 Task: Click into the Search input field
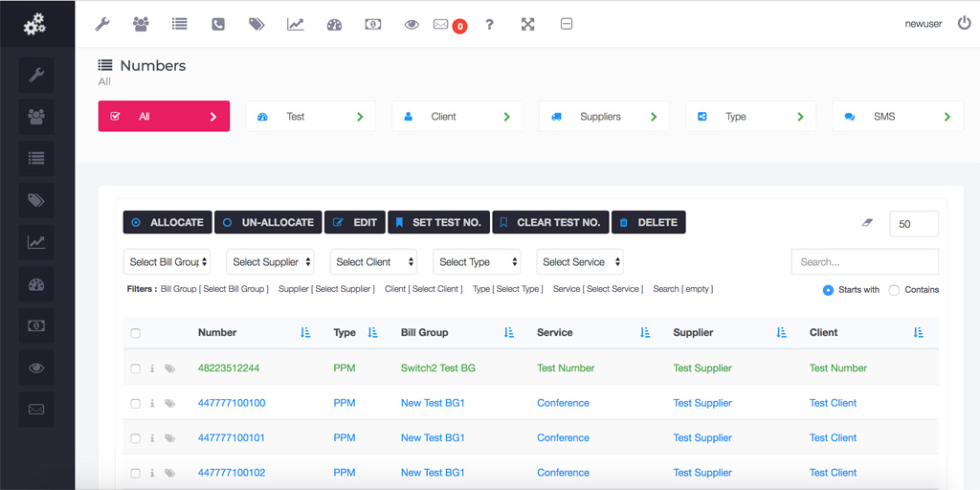[864, 262]
